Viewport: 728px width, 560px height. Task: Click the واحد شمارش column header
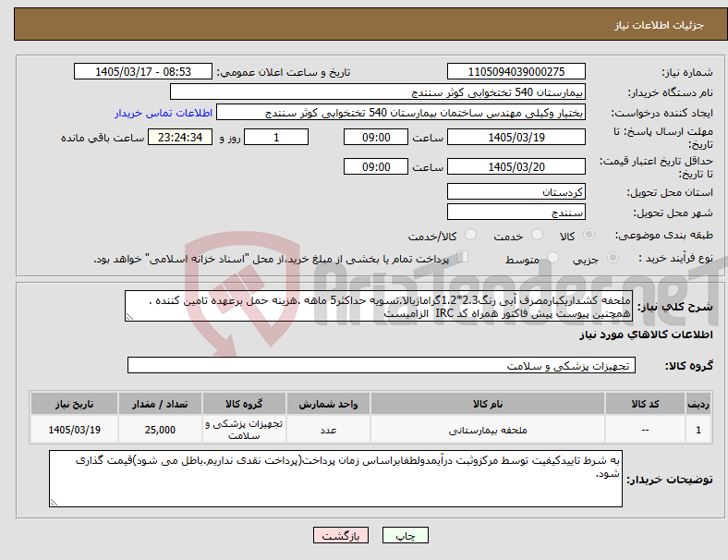pos(328,404)
